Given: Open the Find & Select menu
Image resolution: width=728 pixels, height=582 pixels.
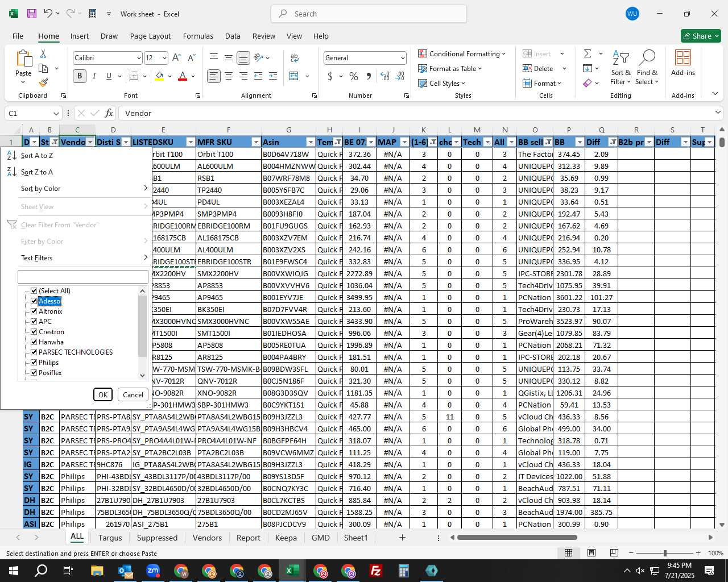Looking at the screenshot, I should point(647,68).
